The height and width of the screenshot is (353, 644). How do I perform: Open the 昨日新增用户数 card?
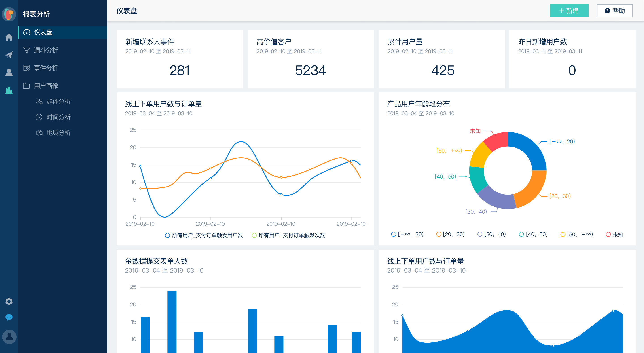click(572, 59)
